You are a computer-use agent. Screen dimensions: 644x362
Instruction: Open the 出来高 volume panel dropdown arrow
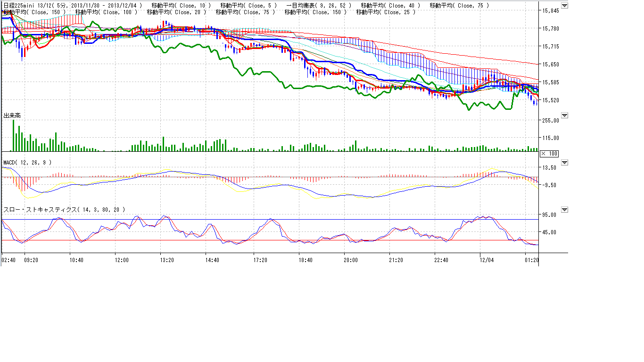564,115
